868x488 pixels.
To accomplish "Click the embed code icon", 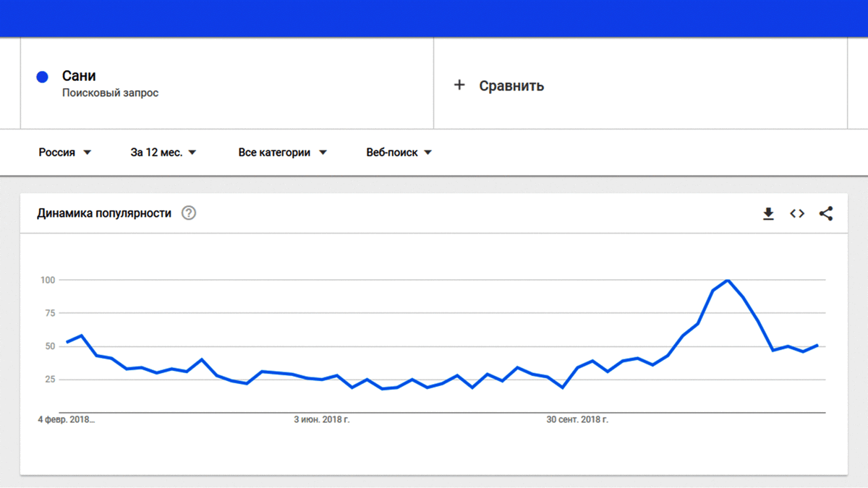I will (x=797, y=213).
